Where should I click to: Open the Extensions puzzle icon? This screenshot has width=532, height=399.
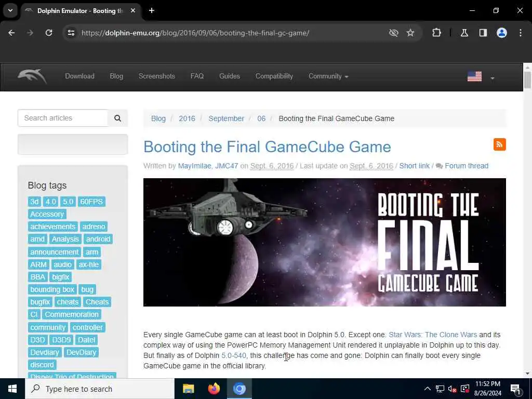pyautogui.click(x=436, y=33)
